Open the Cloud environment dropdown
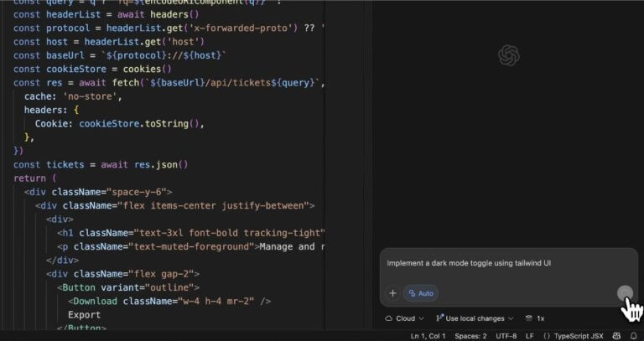The image size is (644, 341). coord(404,318)
